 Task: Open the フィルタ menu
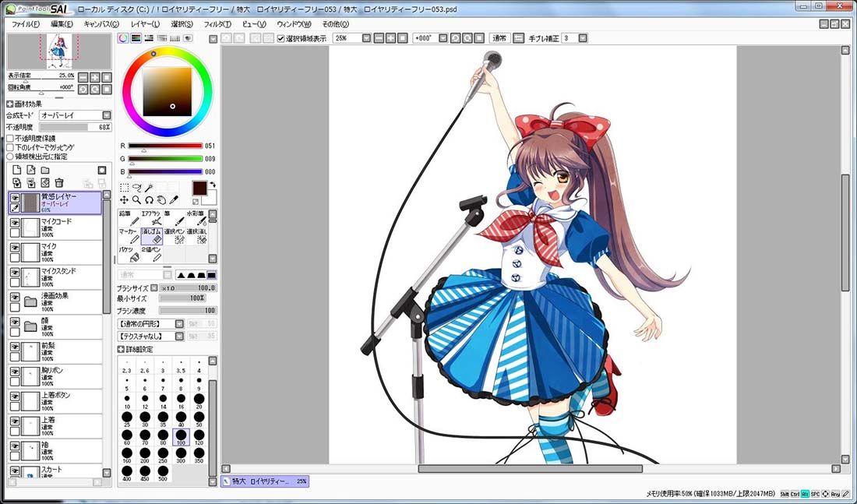tap(217, 24)
